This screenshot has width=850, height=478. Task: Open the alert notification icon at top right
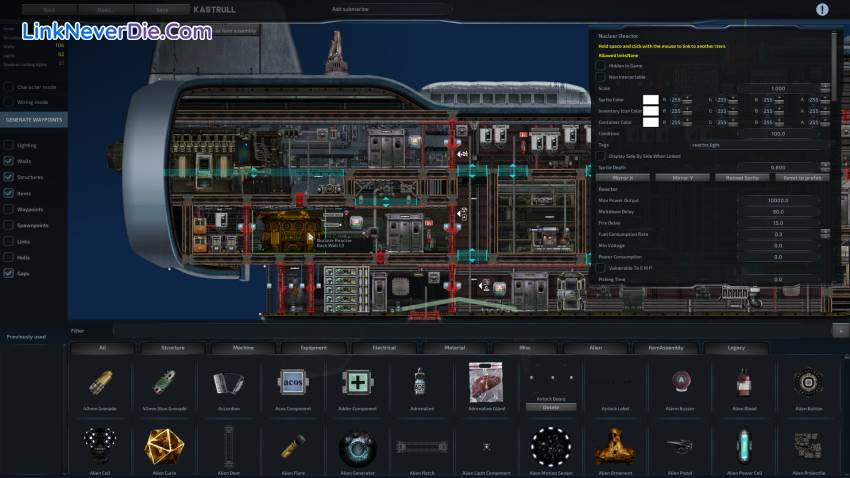coord(822,9)
